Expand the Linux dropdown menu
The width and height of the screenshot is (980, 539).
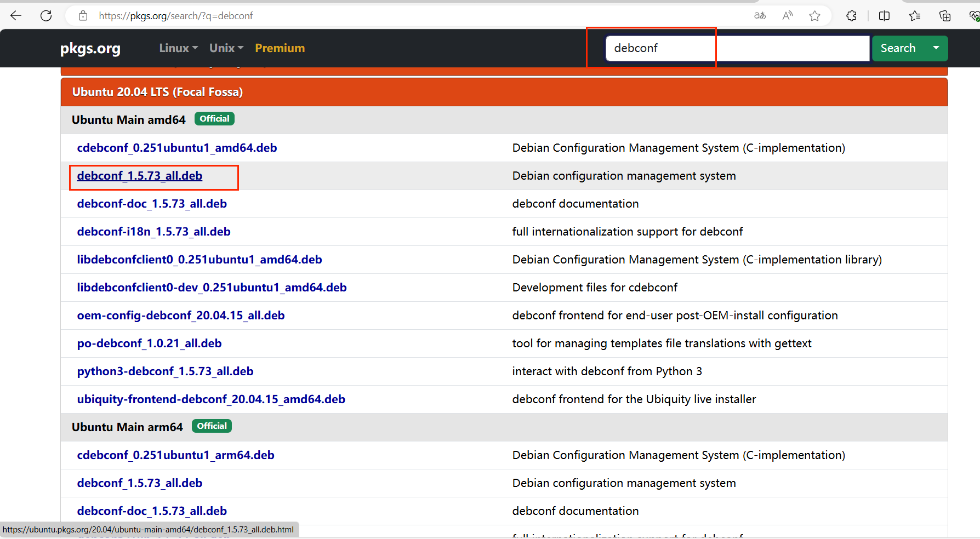coord(179,48)
